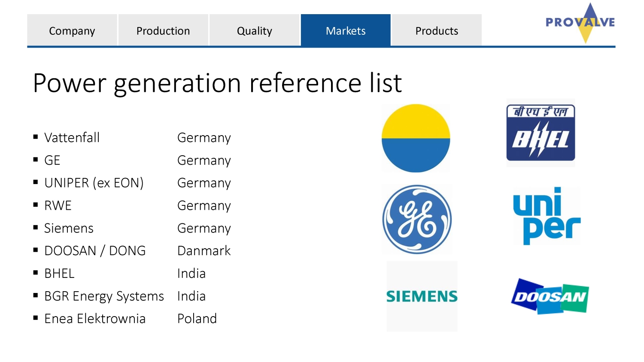644x362 pixels.
Task: Click the Provalve logo
Action: tap(581, 23)
